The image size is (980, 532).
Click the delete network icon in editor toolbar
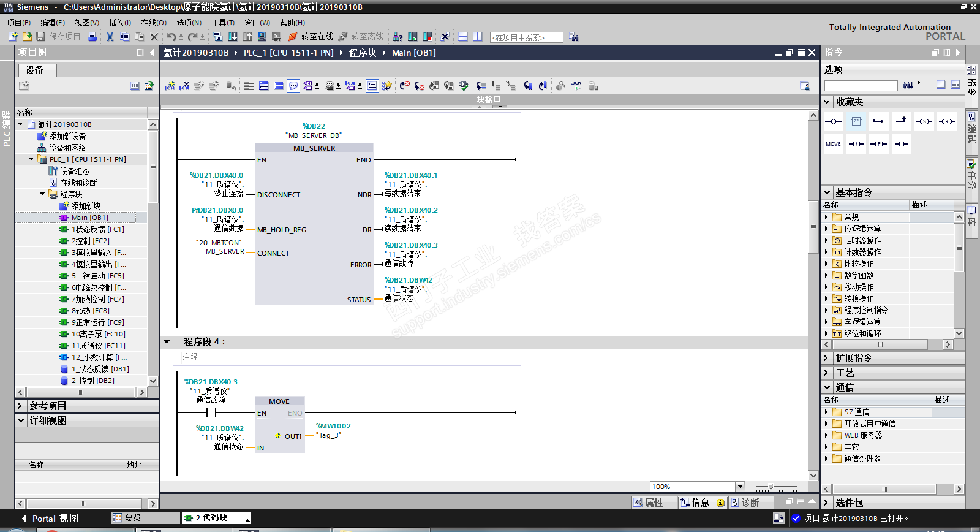coord(184,86)
